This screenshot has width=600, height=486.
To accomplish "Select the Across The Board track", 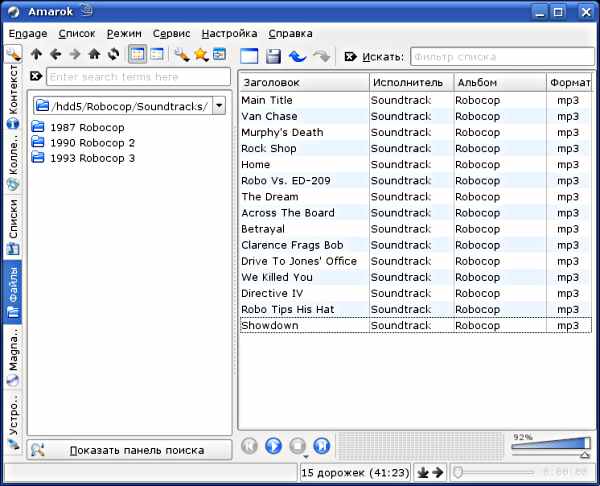I will tap(415, 213).
